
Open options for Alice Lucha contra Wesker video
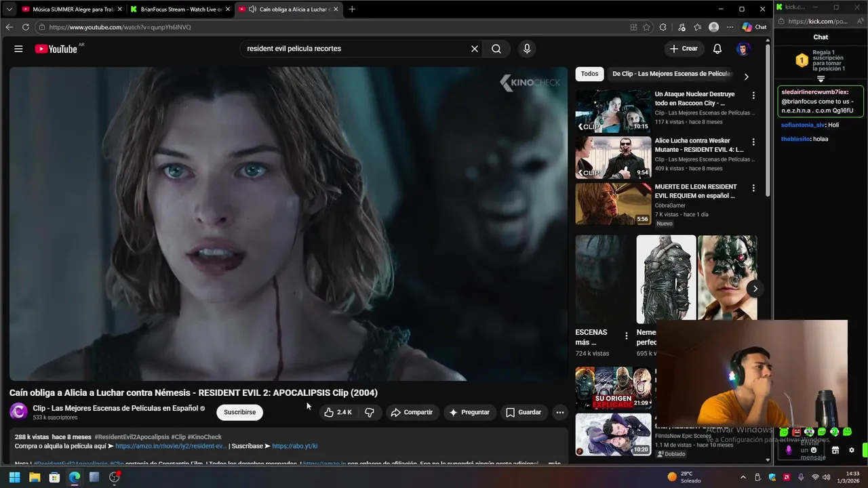click(753, 142)
